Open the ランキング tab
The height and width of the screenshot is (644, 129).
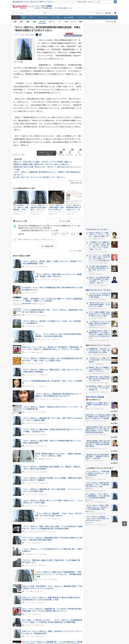coord(81,17)
